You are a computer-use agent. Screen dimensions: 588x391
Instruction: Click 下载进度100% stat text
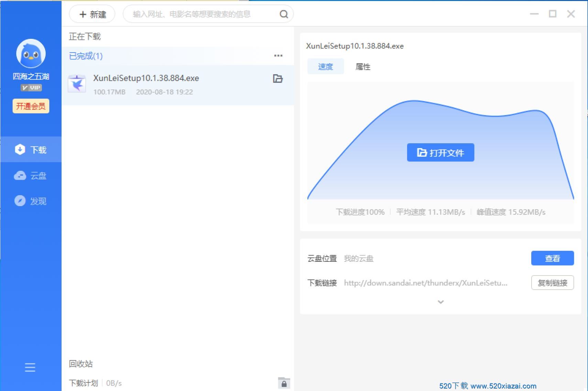360,212
